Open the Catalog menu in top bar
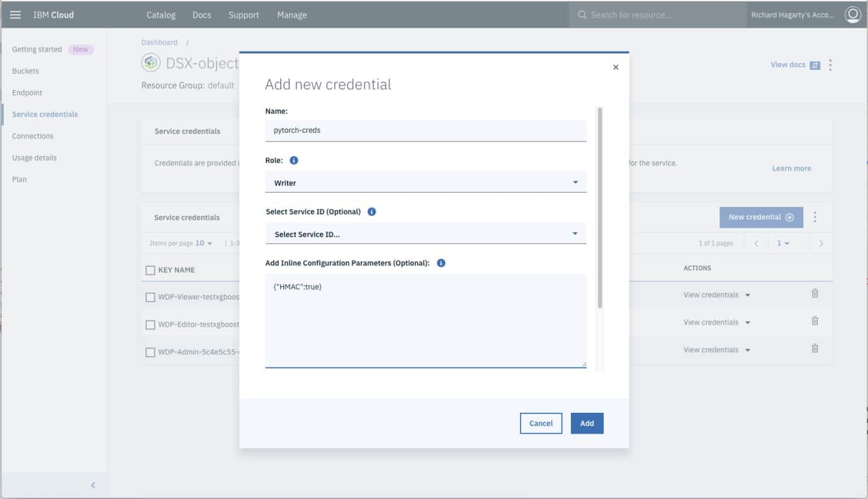Image resolution: width=868 pixels, height=499 pixels. (x=161, y=14)
